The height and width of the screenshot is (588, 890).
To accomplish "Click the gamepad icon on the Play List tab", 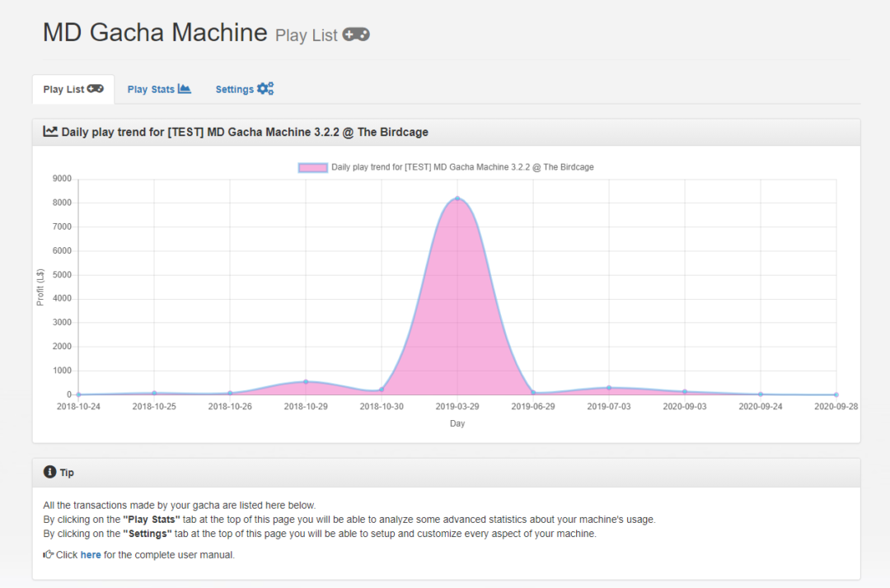I will click(x=96, y=89).
